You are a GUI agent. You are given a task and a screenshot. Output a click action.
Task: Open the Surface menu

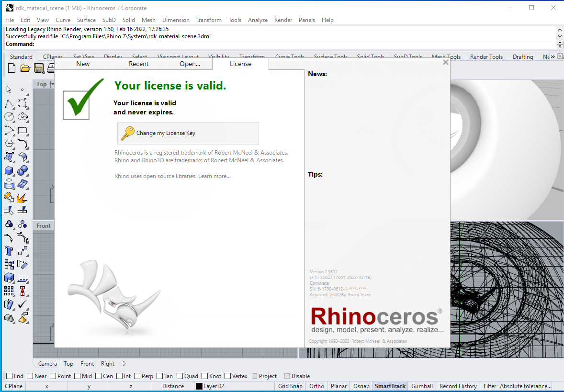point(86,20)
